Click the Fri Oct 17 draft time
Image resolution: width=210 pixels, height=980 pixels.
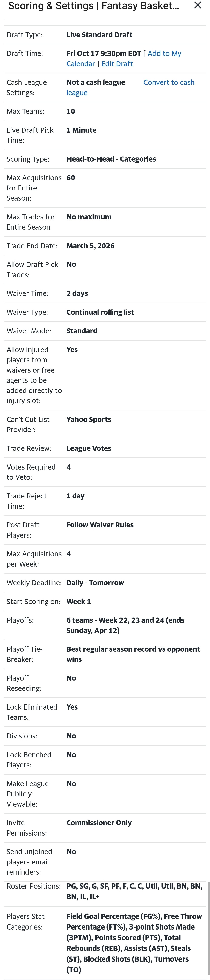(x=104, y=54)
